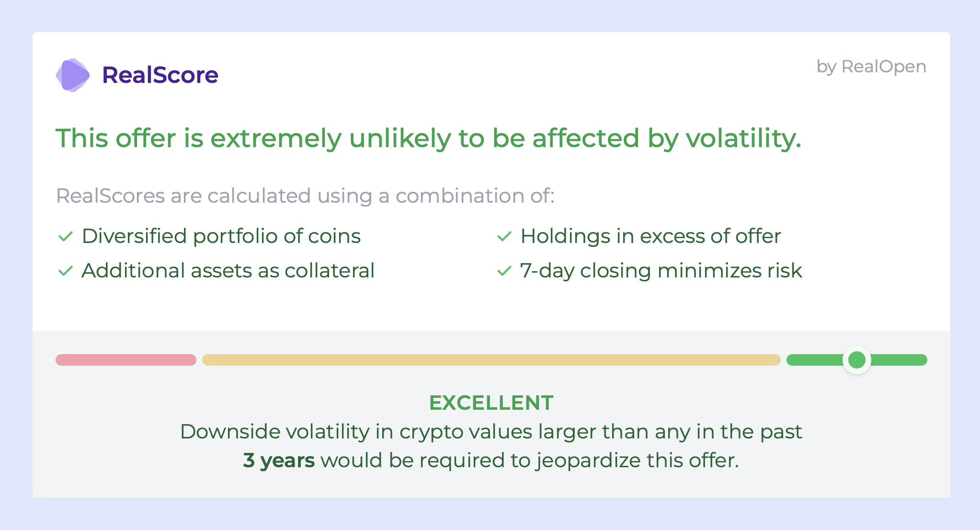Click the purple RealScore logo icon
Image resolution: width=980 pixels, height=530 pixels.
[x=72, y=75]
